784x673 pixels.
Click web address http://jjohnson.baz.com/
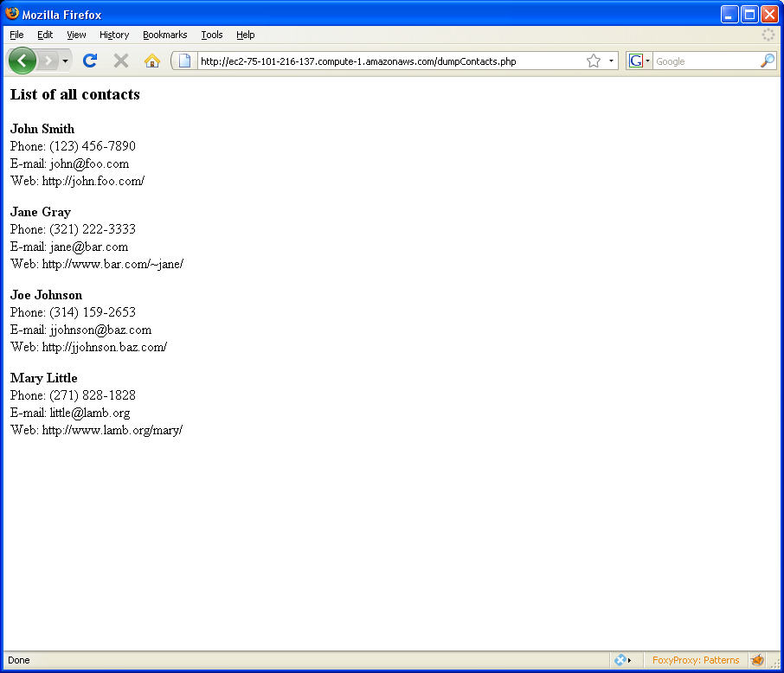[105, 347]
